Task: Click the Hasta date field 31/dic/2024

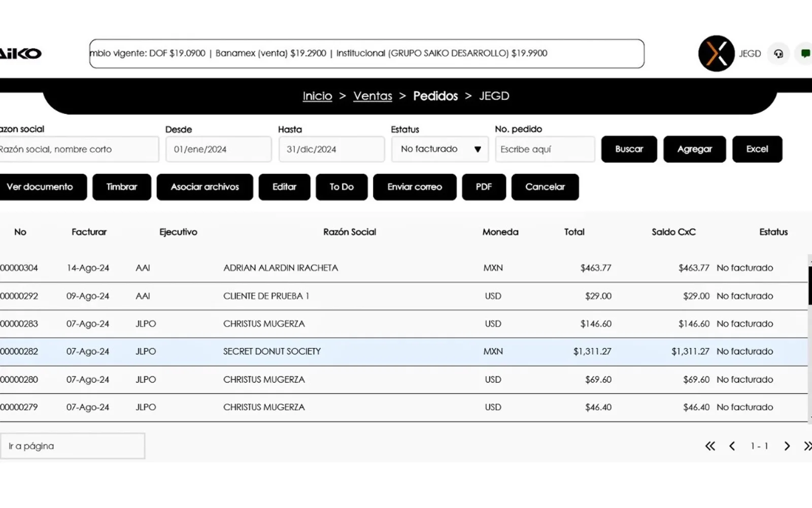Action: click(x=331, y=149)
